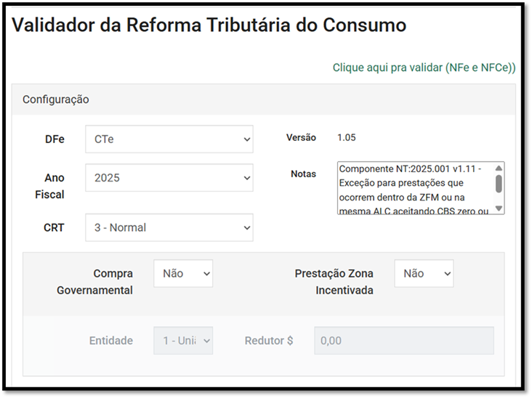This screenshot has height=398, width=532.
Task: Open the CRT dropdown showing '3 - Normal'
Action: click(x=169, y=227)
